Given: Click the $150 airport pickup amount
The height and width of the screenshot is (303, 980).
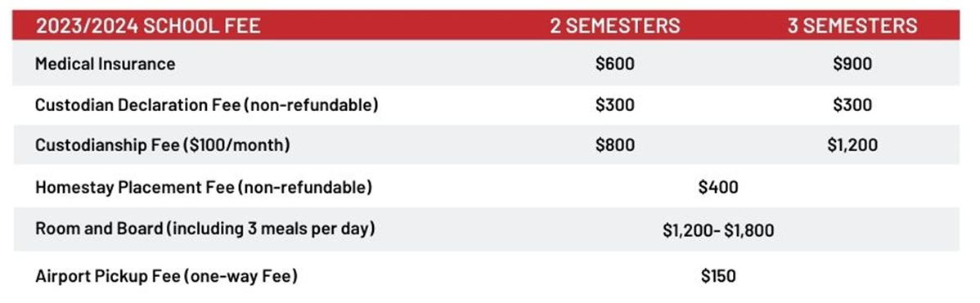Looking at the screenshot, I should (x=718, y=275).
